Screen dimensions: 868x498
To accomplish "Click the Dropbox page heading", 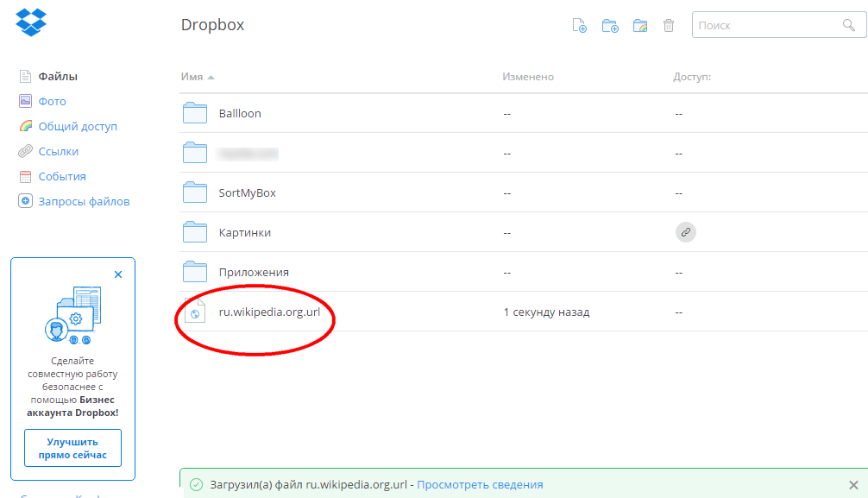I will [212, 25].
